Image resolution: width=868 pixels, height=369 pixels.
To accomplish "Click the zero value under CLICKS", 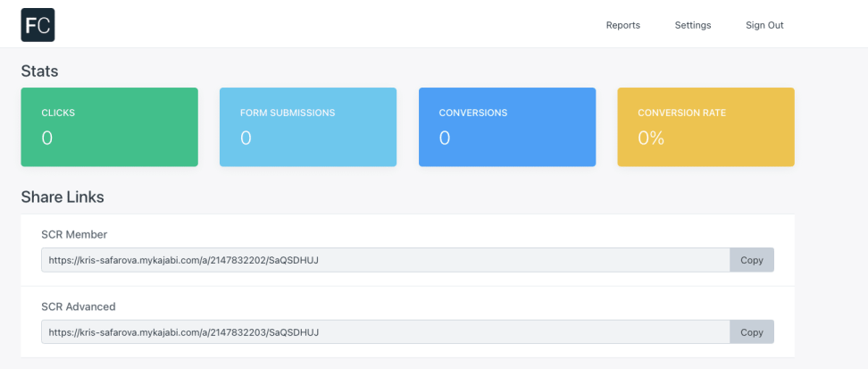I will point(47,138).
